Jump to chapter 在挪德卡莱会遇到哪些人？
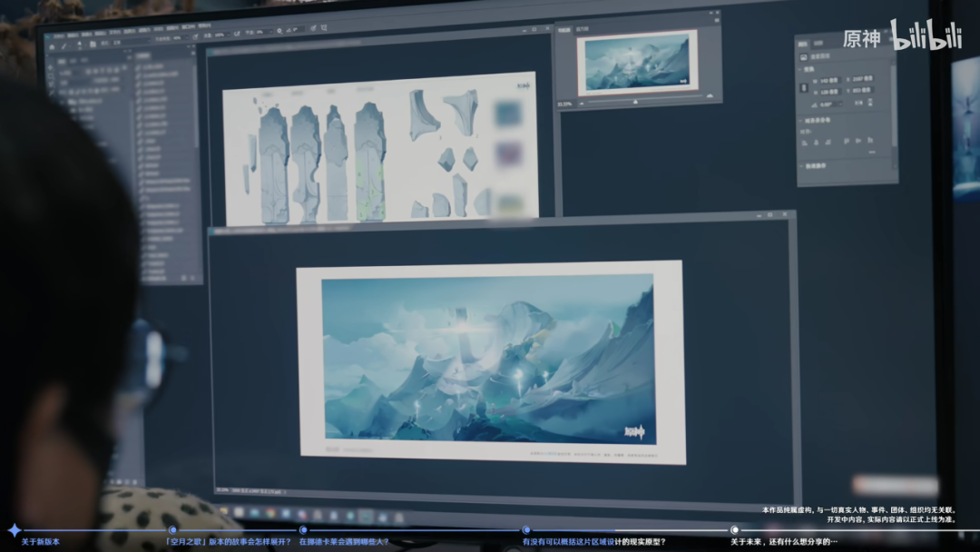The height and width of the screenshot is (552, 980). pyautogui.click(x=344, y=542)
